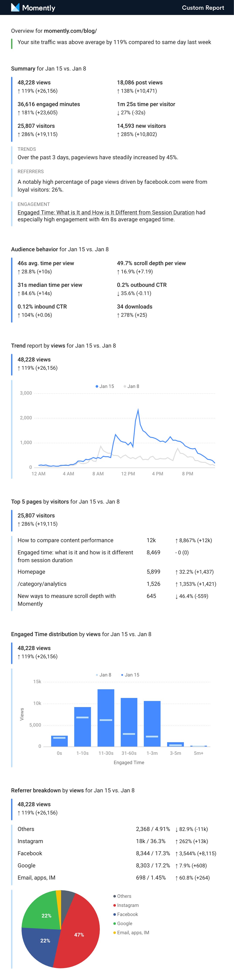The height and width of the screenshot is (980, 234).
Task: Click the yellow Email, apps, IM legend dot
Action: tap(115, 932)
